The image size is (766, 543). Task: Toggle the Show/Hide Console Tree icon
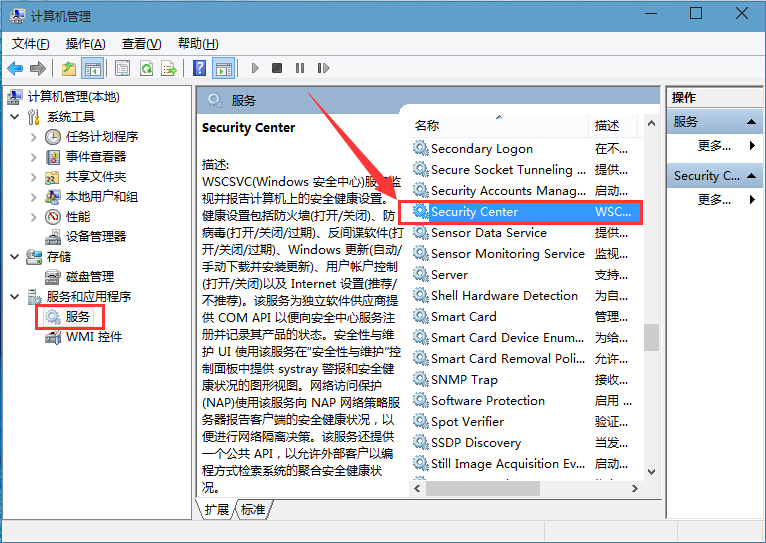point(92,68)
